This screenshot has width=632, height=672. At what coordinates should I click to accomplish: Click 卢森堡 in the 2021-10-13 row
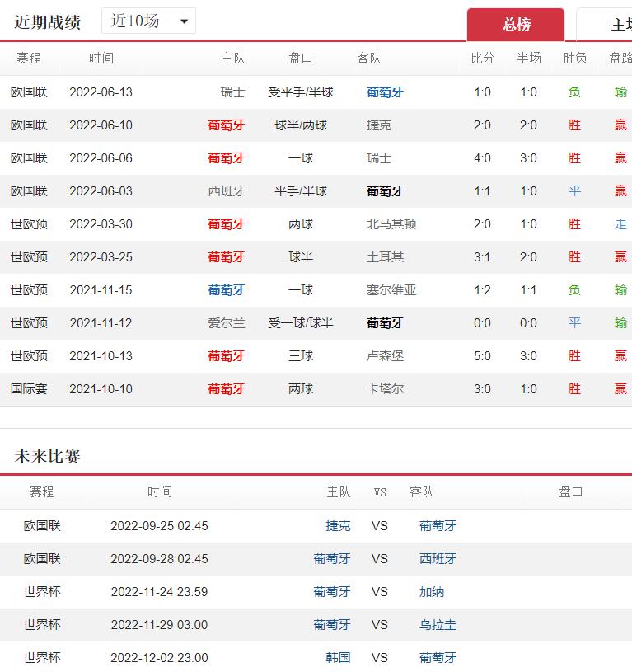coord(385,356)
